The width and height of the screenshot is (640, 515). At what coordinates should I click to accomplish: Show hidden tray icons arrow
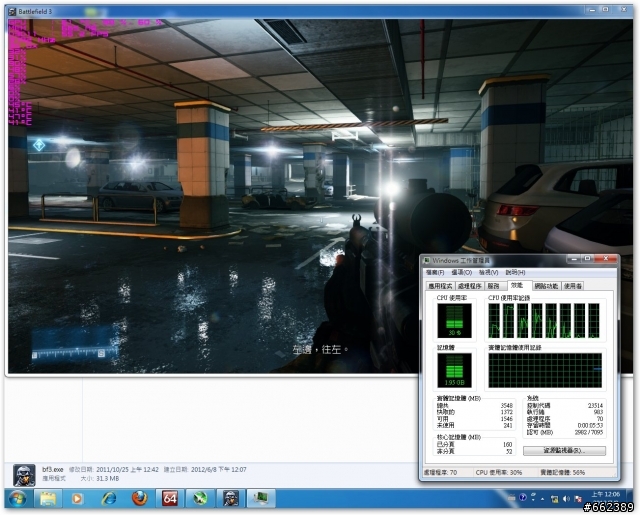tap(543, 499)
